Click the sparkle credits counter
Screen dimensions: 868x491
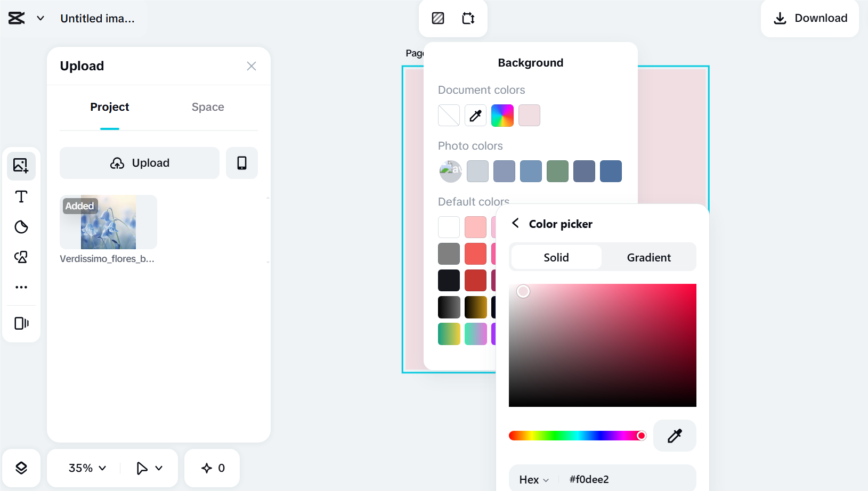[213, 468]
